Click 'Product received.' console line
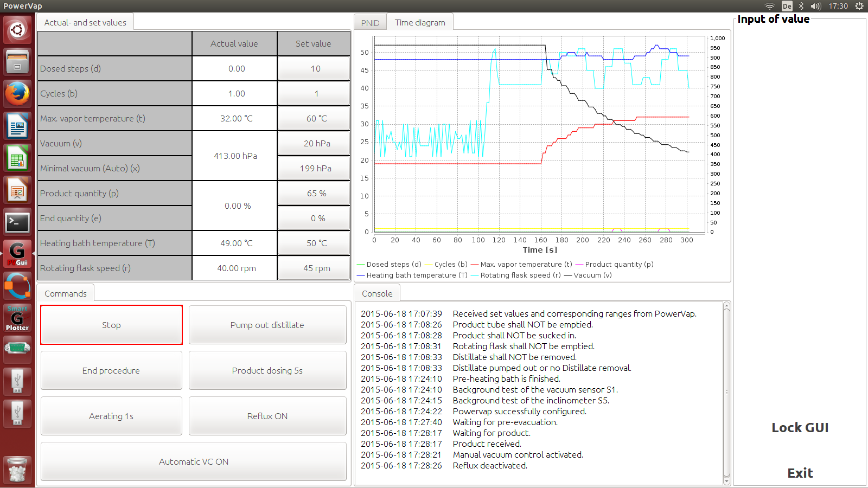Screen dimensions: 868x488 [x=487, y=444]
